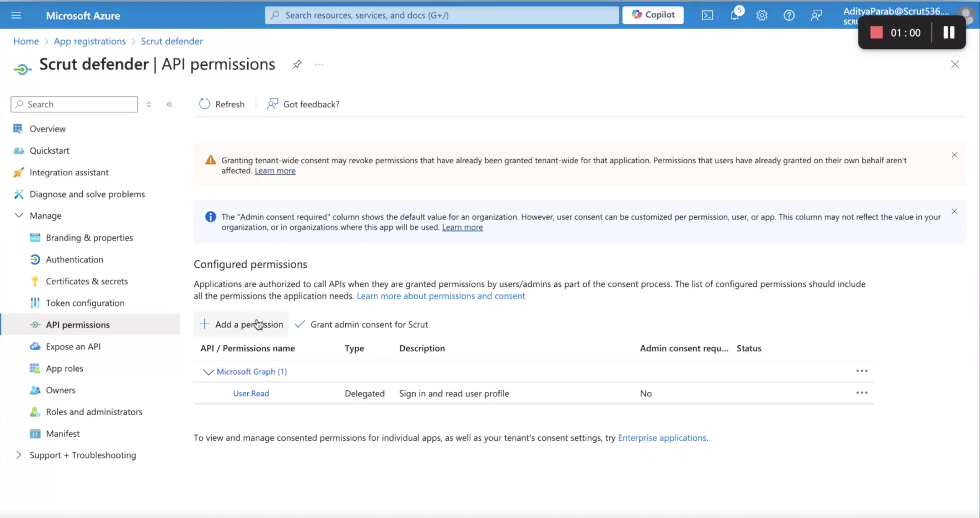Collapse the Microsoft Graph permissions group
Screen dimensions: 980x518
tap(208, 372)
